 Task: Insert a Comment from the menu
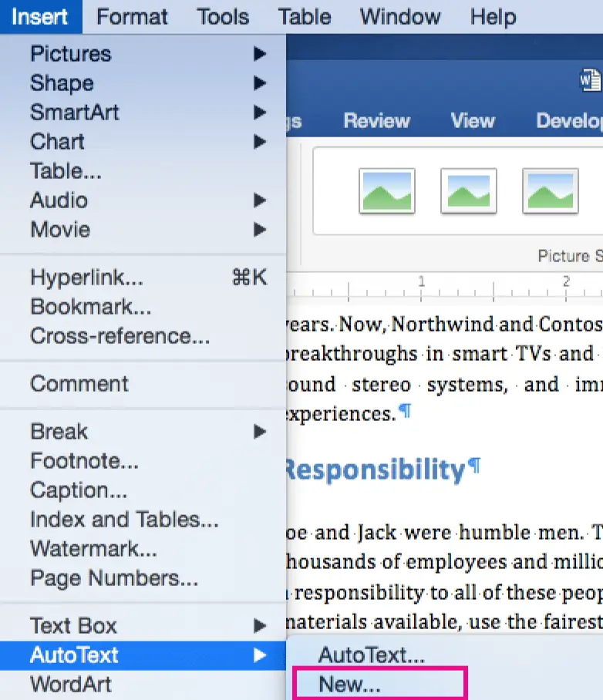point(79,384)
